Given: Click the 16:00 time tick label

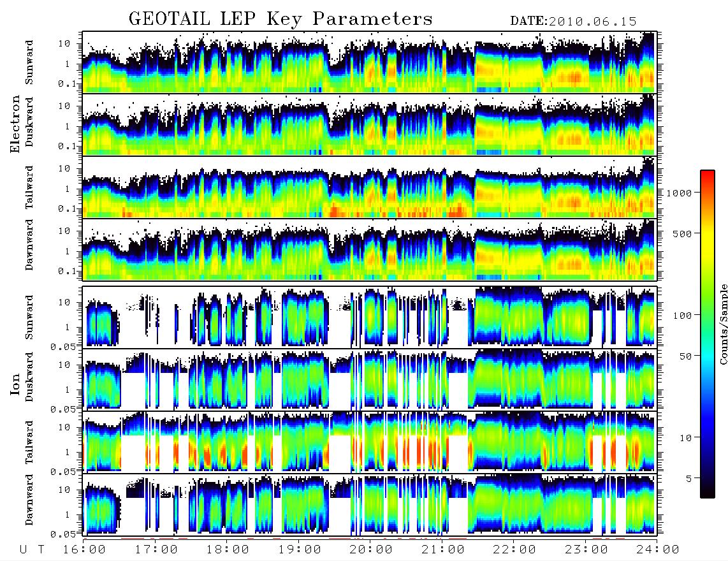Looking at the screenshot, I should [85, 550].
